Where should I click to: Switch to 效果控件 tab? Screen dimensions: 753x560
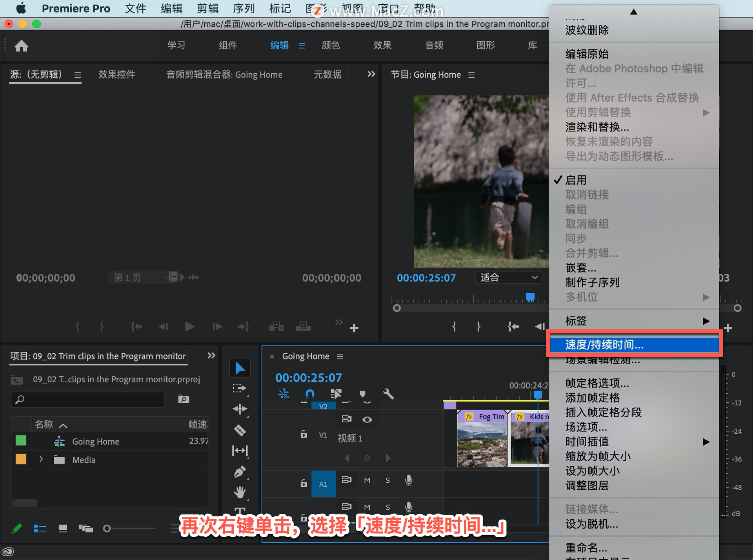click(116, 75)
